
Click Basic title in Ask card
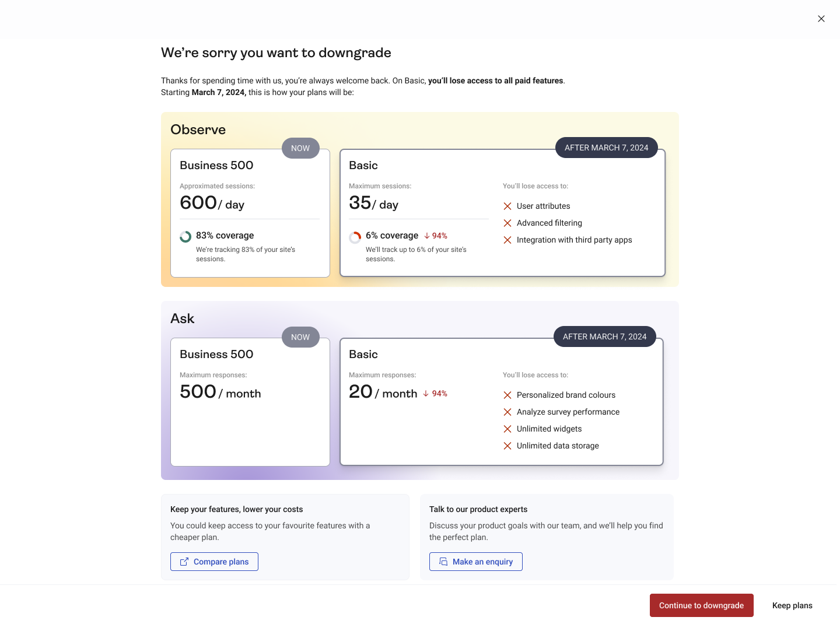(363, 354)
